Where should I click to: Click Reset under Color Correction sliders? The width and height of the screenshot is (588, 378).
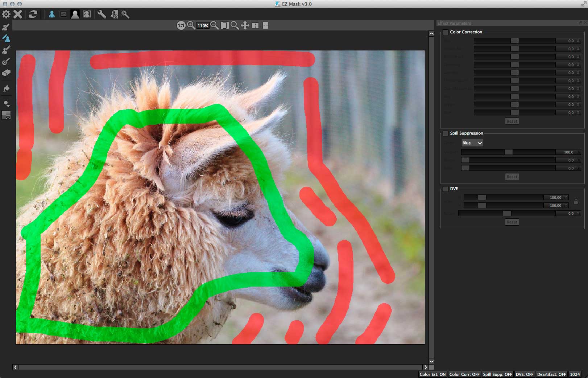click(512, 121)
